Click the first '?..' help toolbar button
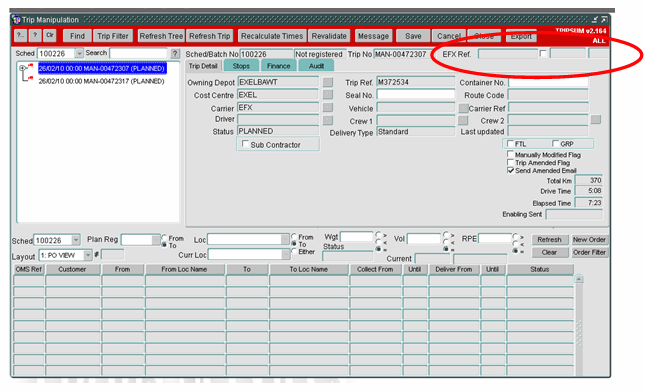The height and width of the screenshot is (391, 645). pyautogui.click(x=20, y=35)
